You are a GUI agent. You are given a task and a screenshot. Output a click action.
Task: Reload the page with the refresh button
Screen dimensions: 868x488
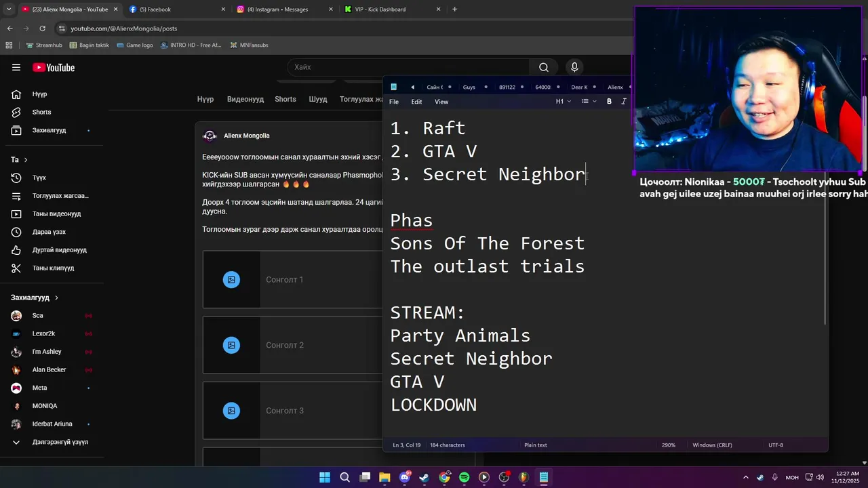[x=42, y=28]
